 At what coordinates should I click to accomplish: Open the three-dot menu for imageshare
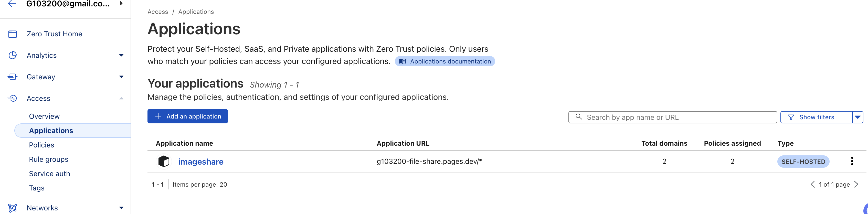click(852, 161)
